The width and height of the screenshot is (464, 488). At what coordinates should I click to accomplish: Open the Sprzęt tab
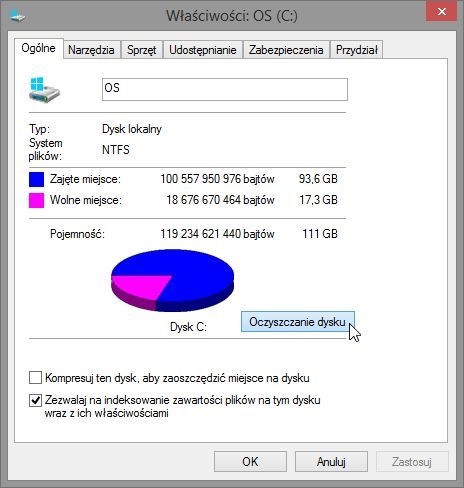coord(142,50)
